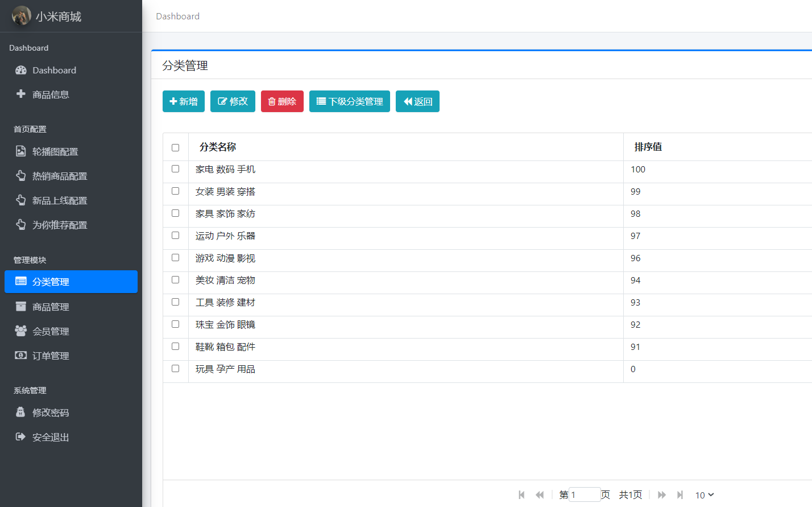The image size is (812, 507).
Task: Open 商品信息 in the sidebar
Action: click(71, 94)
